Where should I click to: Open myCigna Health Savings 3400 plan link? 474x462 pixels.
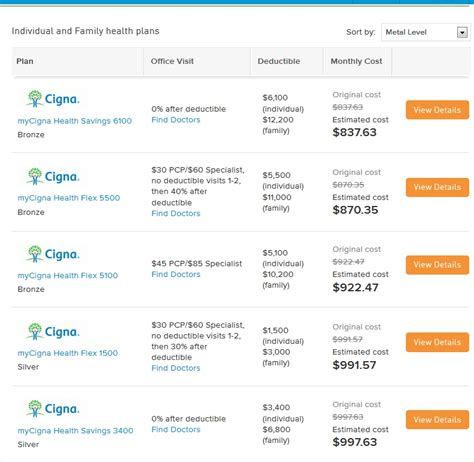coord(75,431)
